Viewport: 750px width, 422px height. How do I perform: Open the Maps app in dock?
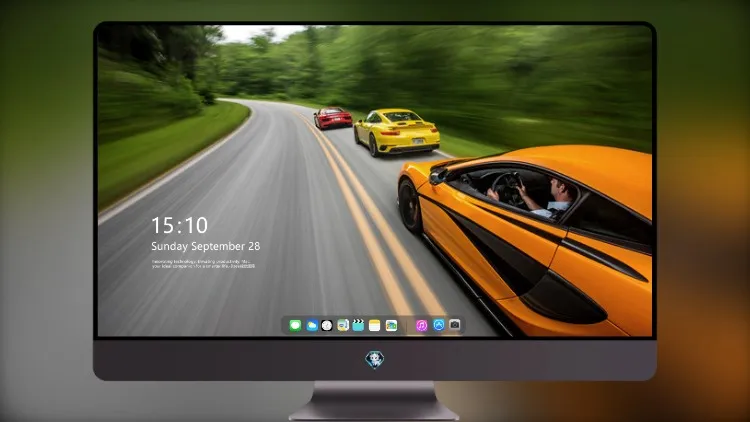point(343,325)
